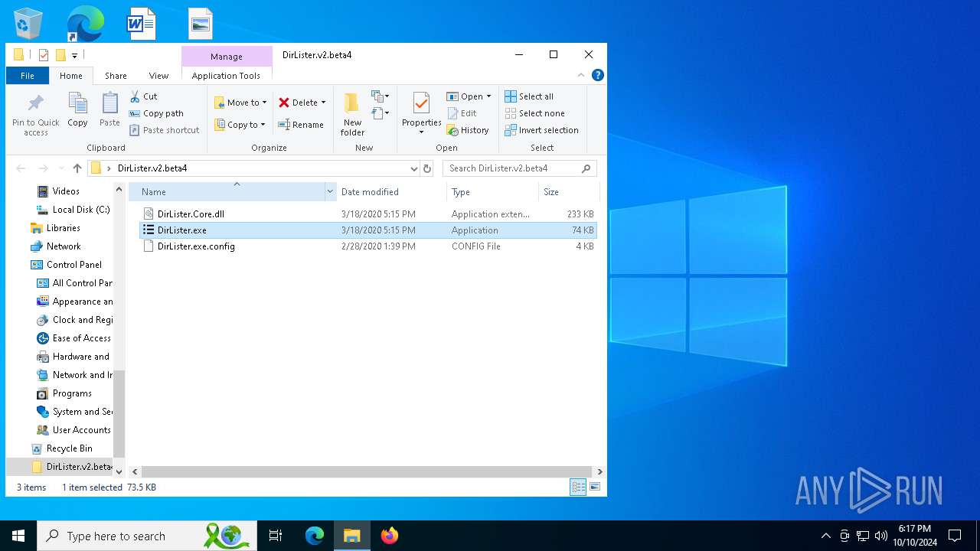Click Paste shortcut in ribbon
The image size is (980, 551).
(x=164, y=130)
